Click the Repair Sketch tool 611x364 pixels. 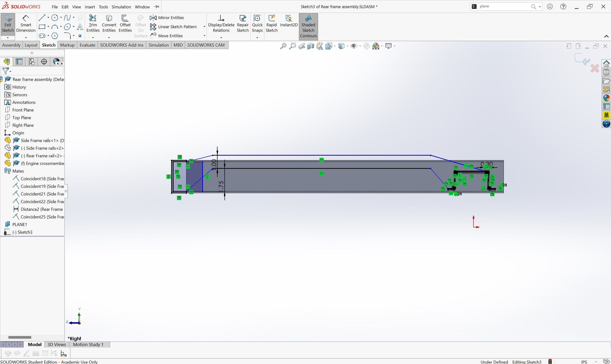point(243,24)
